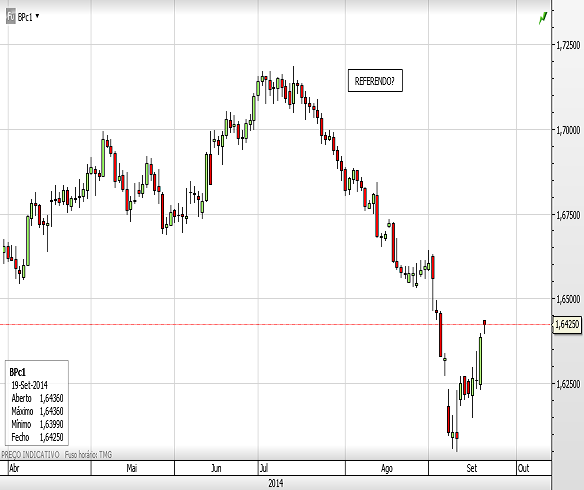
Task: Open the BPc1 symbol dropdown arrow
Action: pyautogui.click(x=37, y=16)
